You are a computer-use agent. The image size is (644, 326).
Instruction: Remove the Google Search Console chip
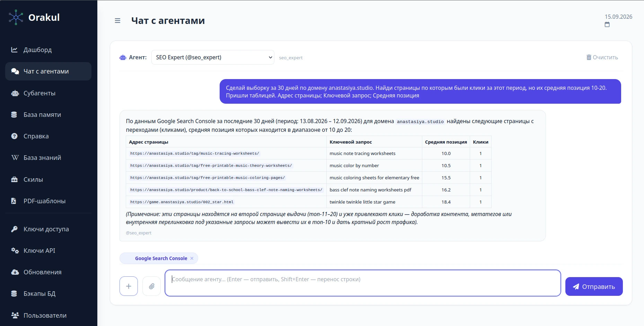[192, 258]
